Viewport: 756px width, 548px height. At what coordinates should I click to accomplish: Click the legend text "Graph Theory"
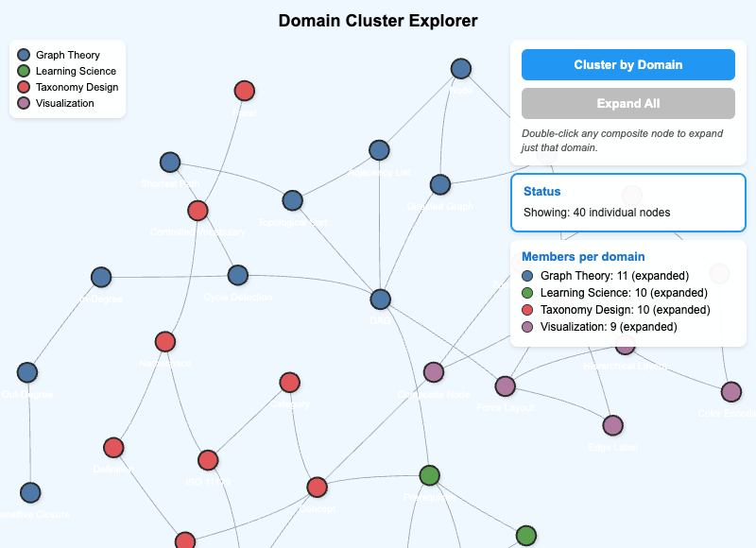(x=68, y=55)
